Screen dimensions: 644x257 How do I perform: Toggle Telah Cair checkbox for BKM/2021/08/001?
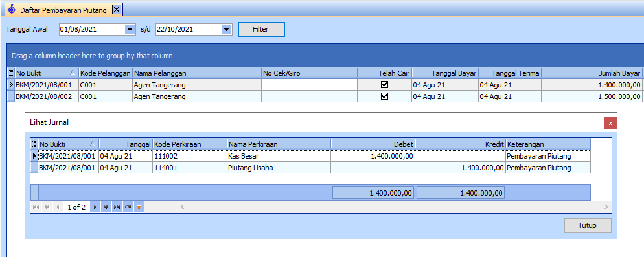point(384,85)
